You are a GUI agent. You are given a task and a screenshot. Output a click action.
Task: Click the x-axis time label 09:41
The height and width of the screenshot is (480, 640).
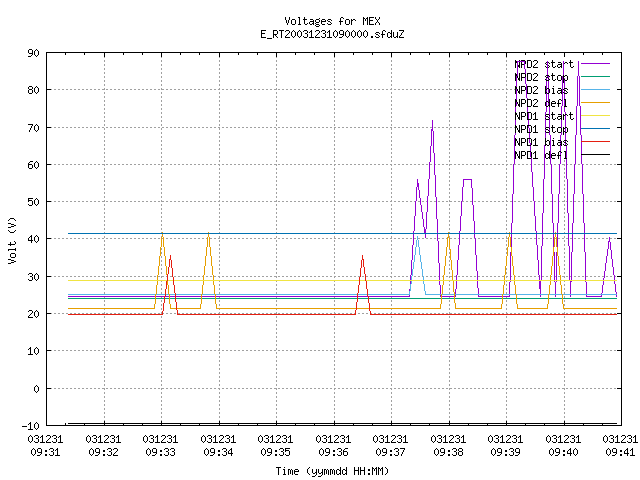tap(620, 452)
